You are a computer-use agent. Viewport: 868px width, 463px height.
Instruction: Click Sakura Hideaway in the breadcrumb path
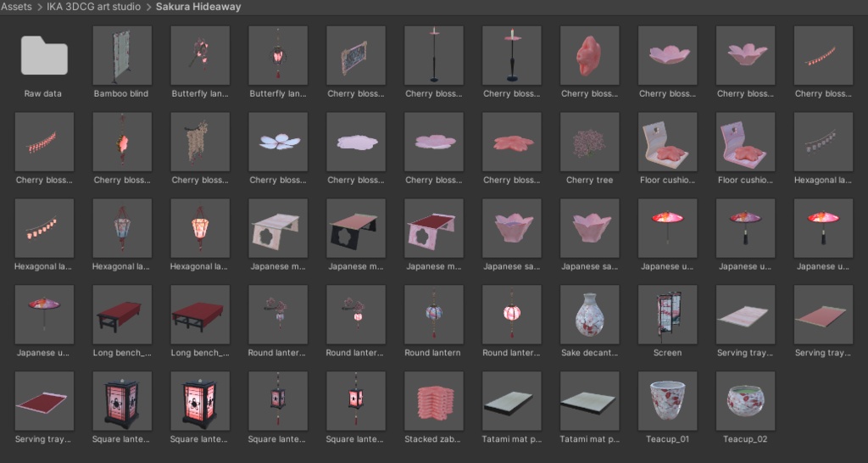click(x=198, y=7)
